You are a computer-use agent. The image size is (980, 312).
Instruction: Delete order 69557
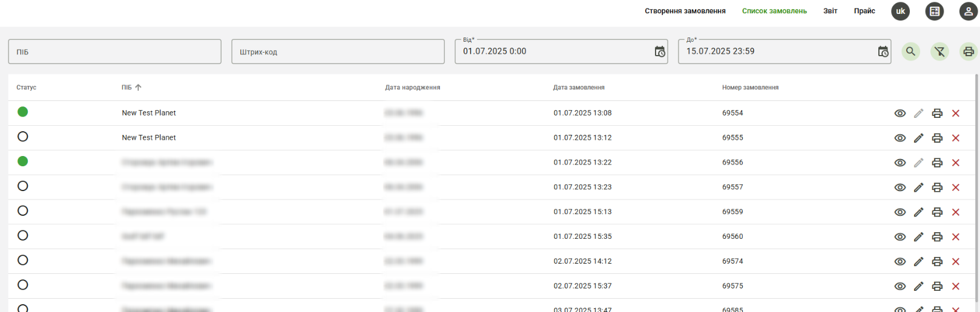click(956, 187)
